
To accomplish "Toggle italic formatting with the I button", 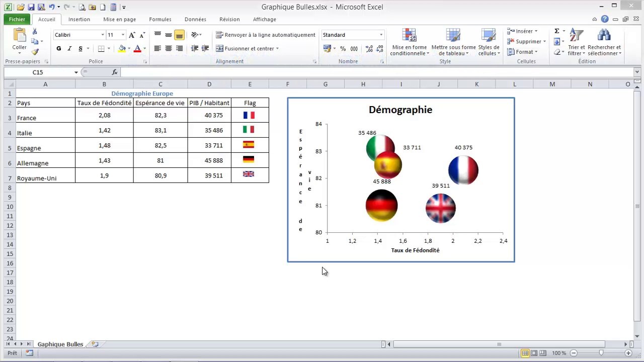I will tap(69, 49).
